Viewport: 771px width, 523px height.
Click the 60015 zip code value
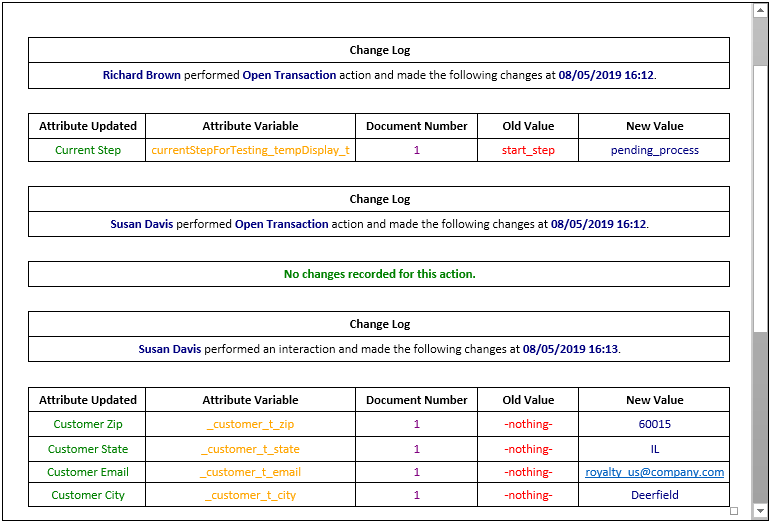[x=654, y=424]
